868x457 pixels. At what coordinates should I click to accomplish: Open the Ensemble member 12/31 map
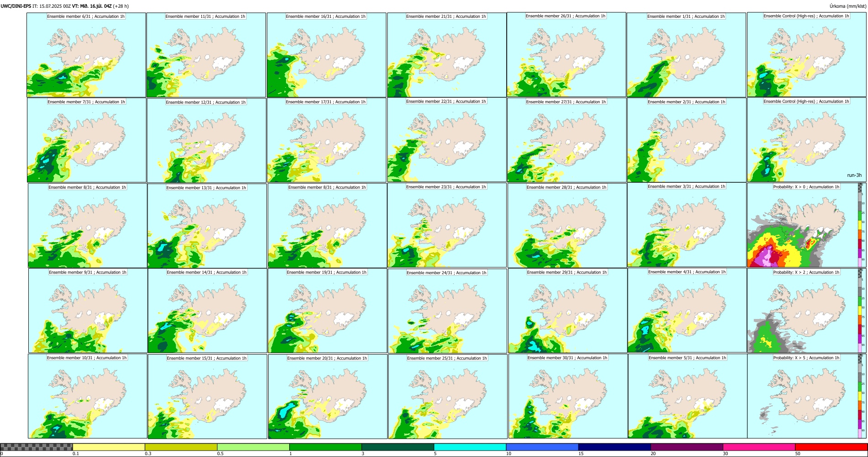(206, 140)
